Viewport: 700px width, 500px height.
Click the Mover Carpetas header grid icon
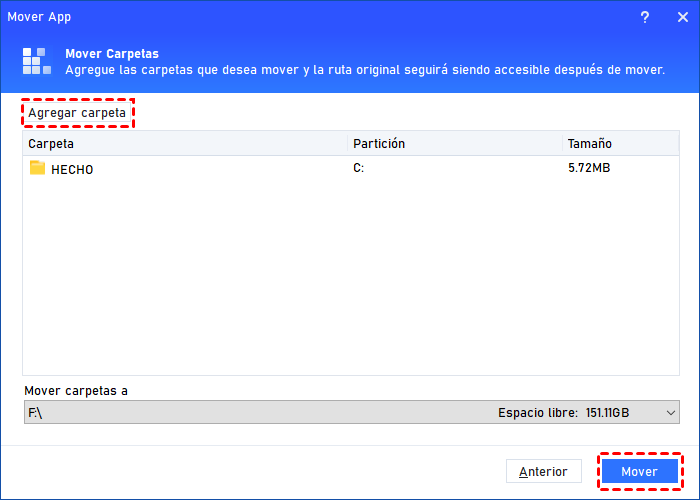37,62
